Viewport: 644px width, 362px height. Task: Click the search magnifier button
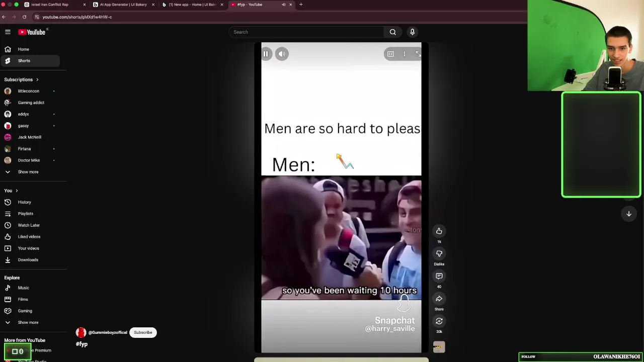(x=392, y=32)
